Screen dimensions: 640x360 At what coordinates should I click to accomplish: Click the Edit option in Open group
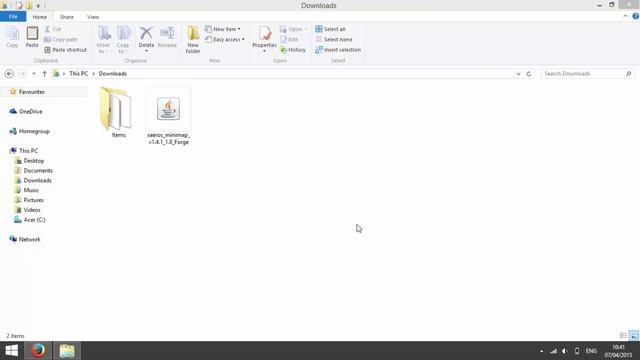289,39
